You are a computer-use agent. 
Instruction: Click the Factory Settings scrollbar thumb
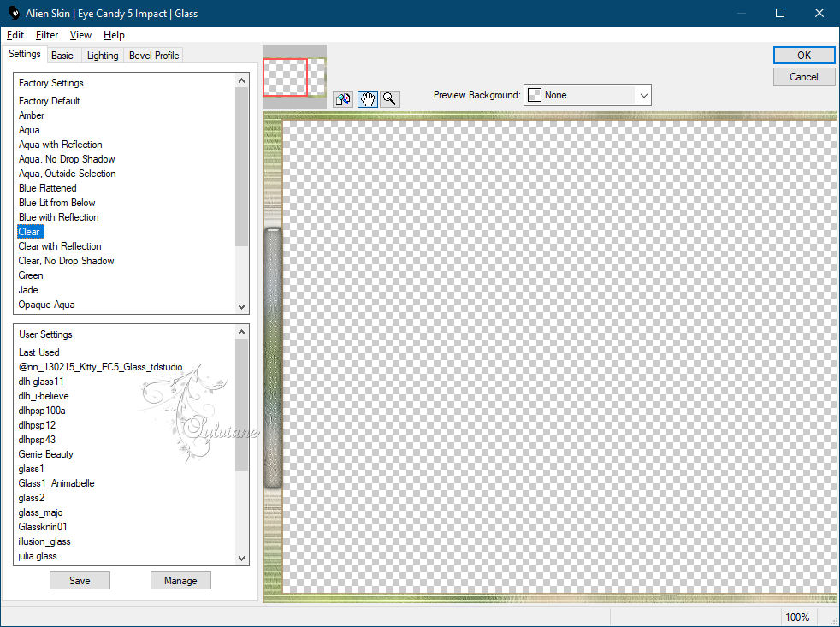pyautogui.click(x=241, y=166)
